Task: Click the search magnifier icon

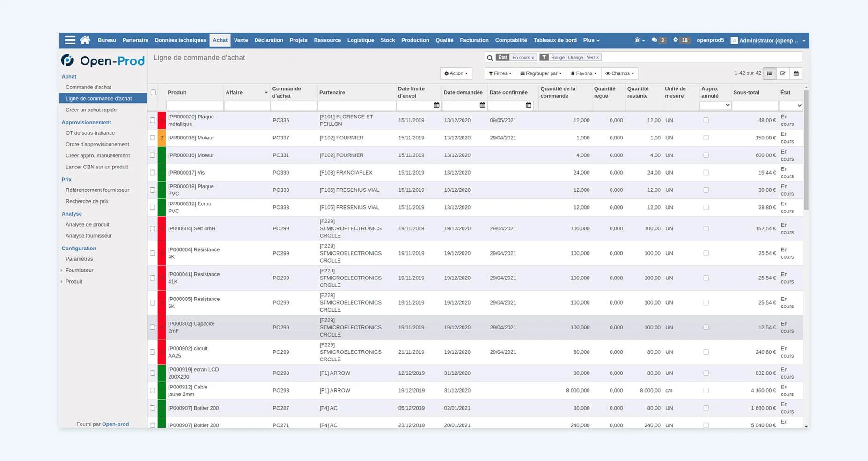Action: click(x=490, y=58)
